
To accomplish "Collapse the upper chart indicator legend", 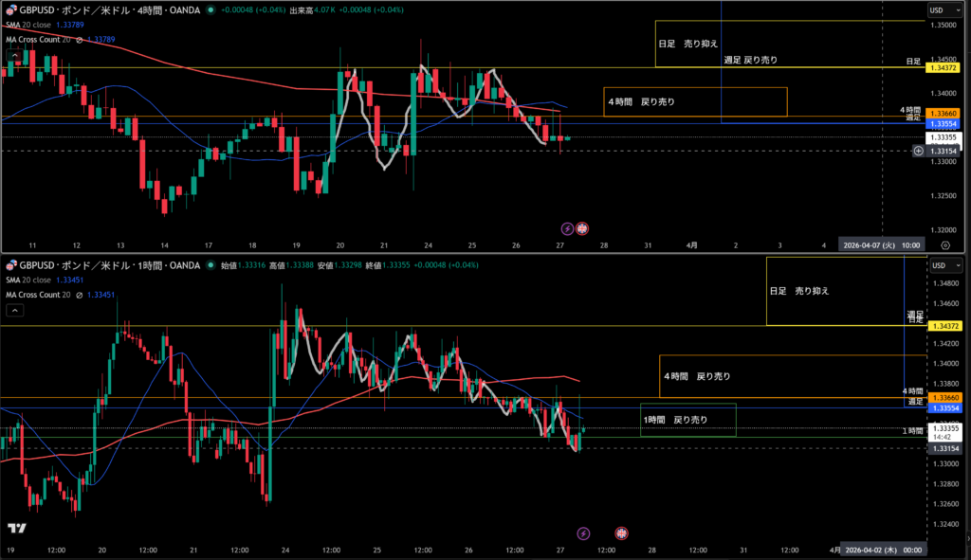I will (x=14, y=55).
